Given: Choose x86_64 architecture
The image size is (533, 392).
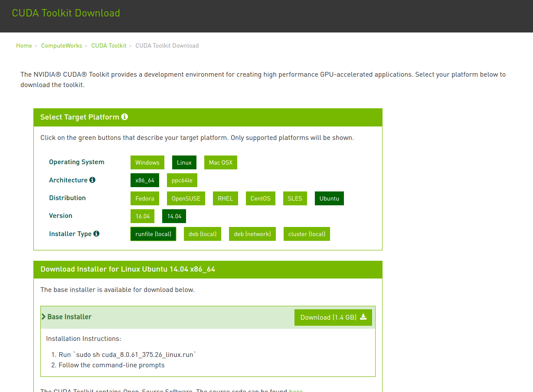Looking at the screenshot, I should 145,180.
